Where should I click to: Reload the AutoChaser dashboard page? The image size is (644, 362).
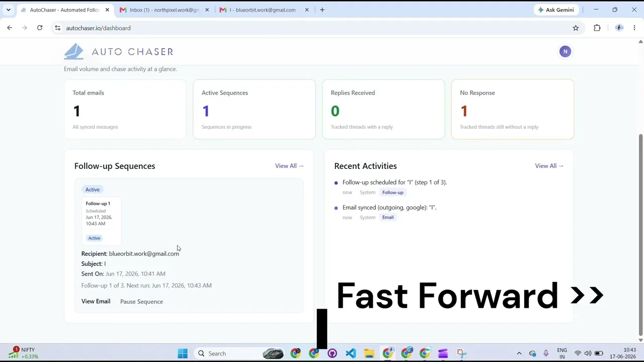(40, 28)
